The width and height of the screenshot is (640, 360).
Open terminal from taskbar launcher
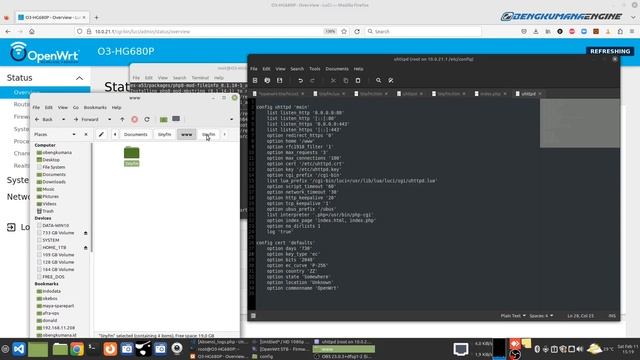[92, 348]
